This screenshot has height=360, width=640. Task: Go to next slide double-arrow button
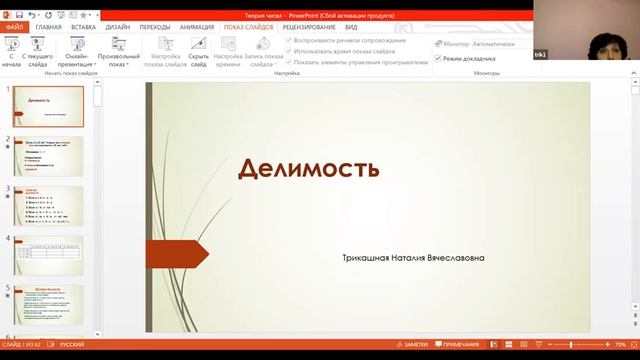pos(635,324)
